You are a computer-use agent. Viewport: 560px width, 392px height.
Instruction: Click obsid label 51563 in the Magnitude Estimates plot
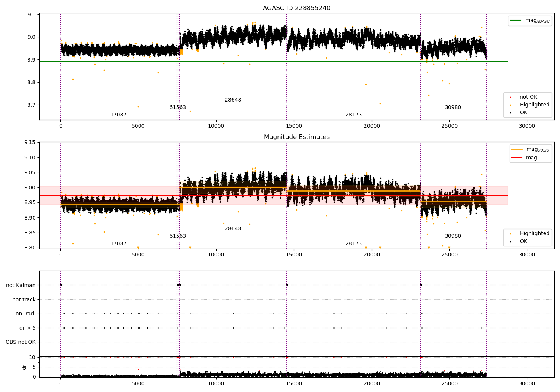[178, 236]
